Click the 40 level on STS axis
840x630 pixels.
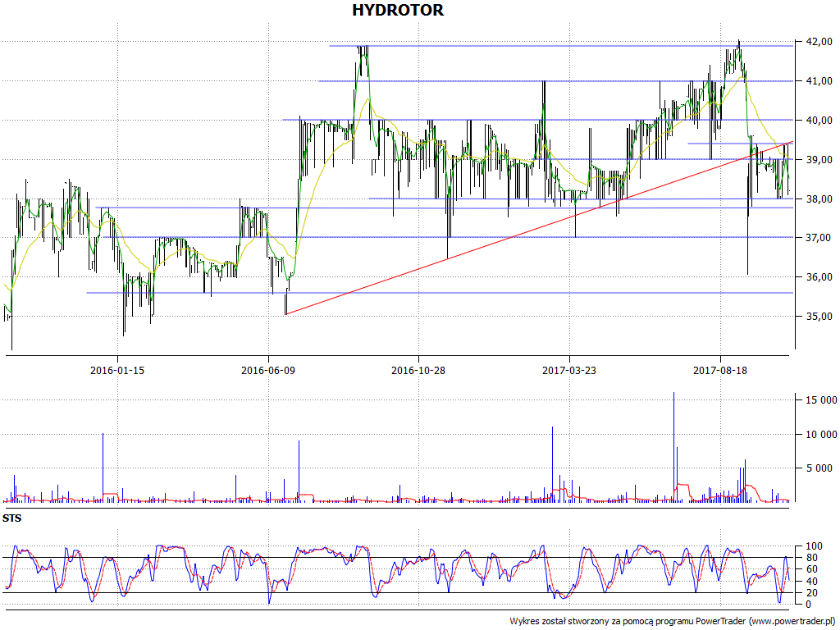[812, 582]
